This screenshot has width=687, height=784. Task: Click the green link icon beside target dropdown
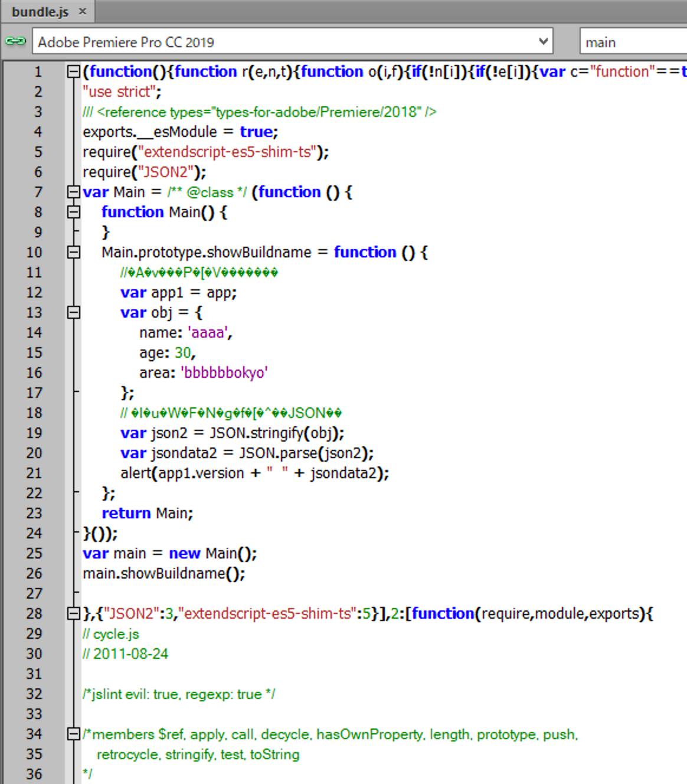15,41
